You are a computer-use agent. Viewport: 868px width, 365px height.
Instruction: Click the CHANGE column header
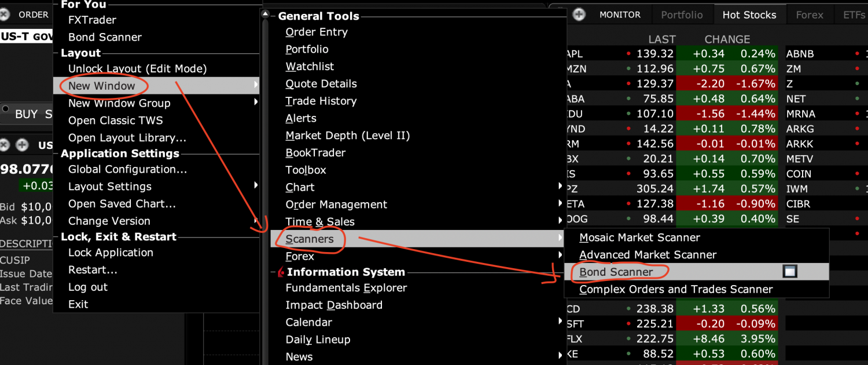tap(727, 39)
